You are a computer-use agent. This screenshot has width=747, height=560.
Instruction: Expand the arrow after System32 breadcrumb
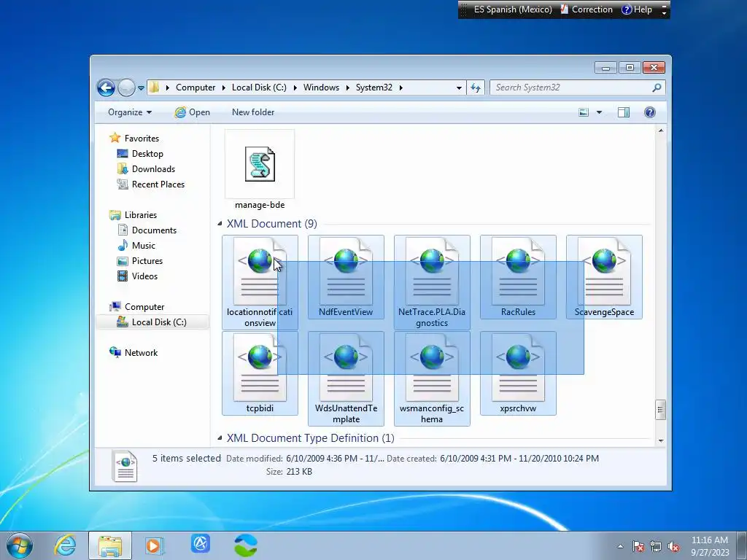point(401,87)
